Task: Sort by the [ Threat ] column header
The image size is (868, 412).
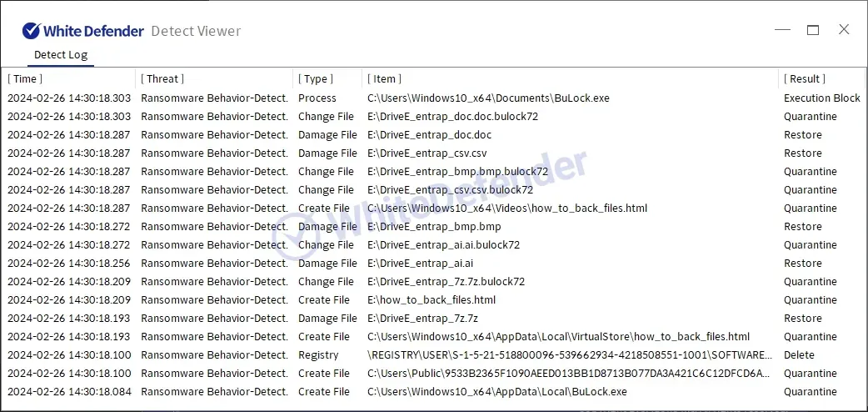Action: pyautogui.click(x=162, y=78)
